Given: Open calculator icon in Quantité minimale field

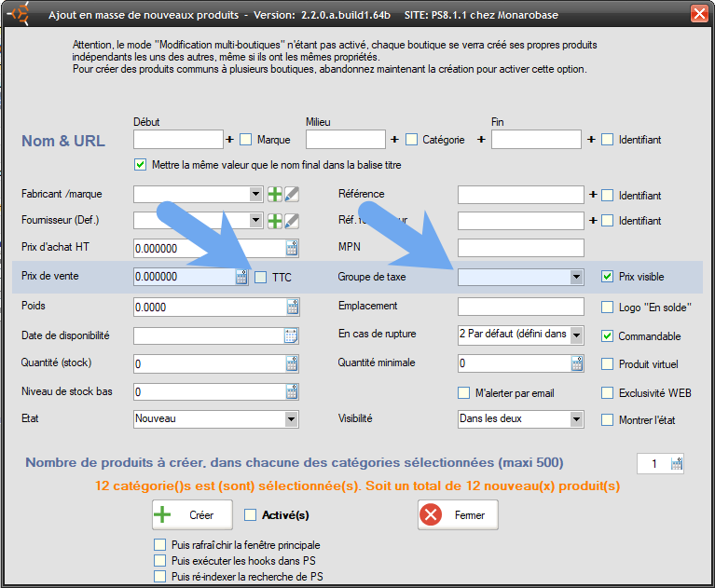Looking at the screenshot, I should click(577, 363).
